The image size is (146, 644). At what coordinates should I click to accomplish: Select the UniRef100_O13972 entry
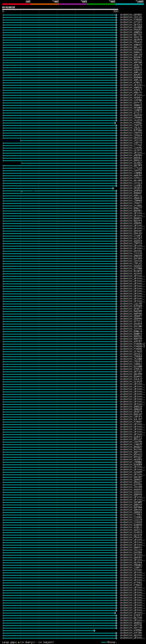coord(131,151)
